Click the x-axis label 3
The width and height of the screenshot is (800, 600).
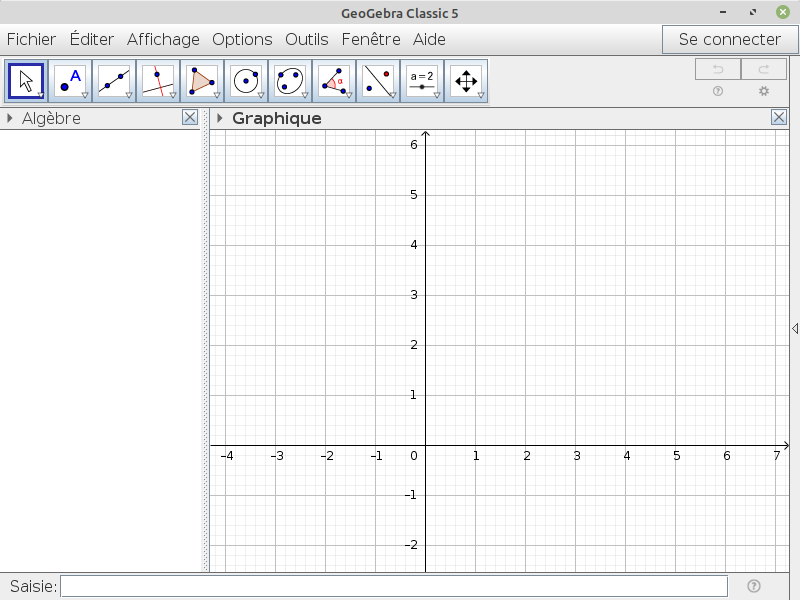[577, 456]
